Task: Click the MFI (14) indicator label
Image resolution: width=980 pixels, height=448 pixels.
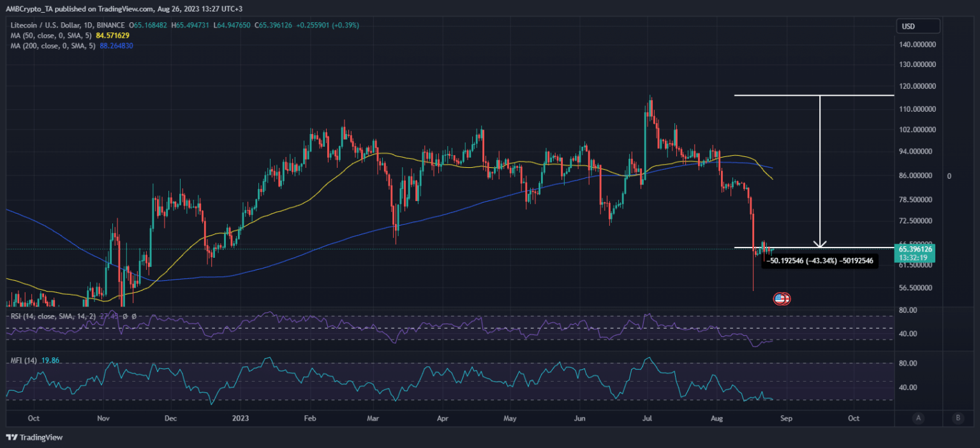Action: [x=24, y=361]
